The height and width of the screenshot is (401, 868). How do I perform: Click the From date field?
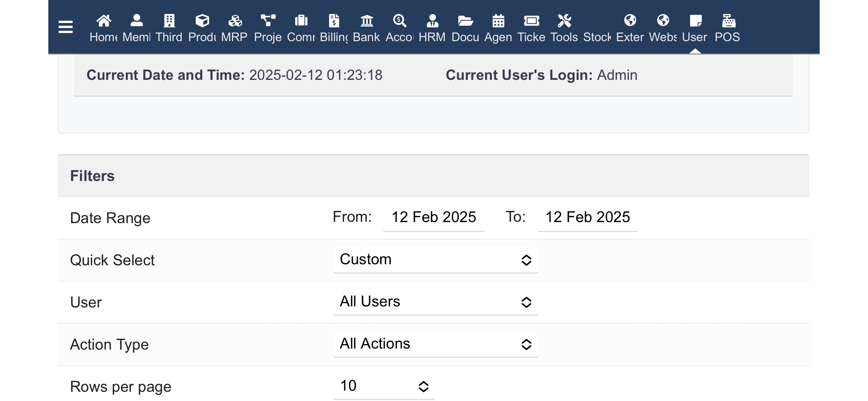click(x=434, y=217)
